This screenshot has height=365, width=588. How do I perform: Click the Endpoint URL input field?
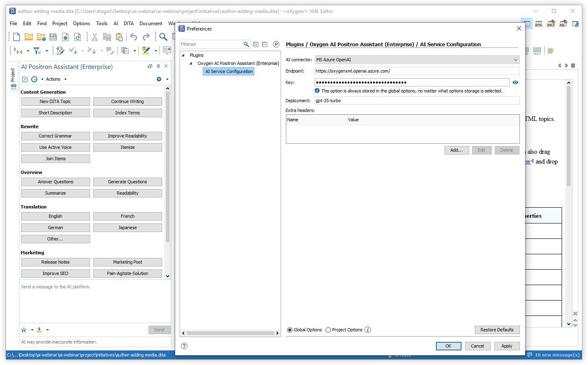point(417,71)
